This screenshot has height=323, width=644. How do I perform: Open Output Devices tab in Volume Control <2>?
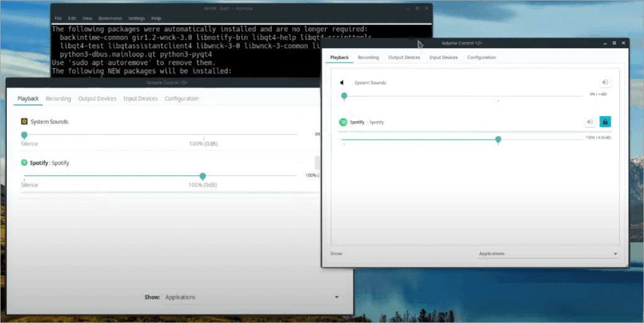[404, 57]
